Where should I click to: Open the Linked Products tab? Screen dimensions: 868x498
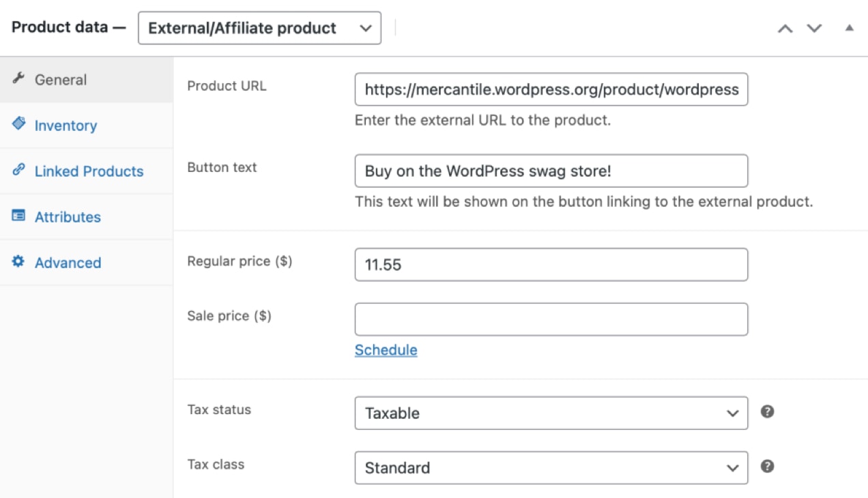(89, 171)
